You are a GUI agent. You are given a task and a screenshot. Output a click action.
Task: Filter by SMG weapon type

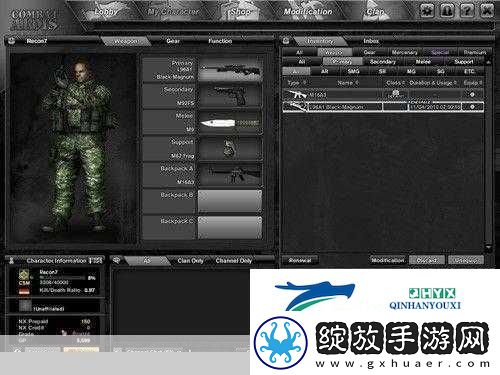tap(353, 71)
